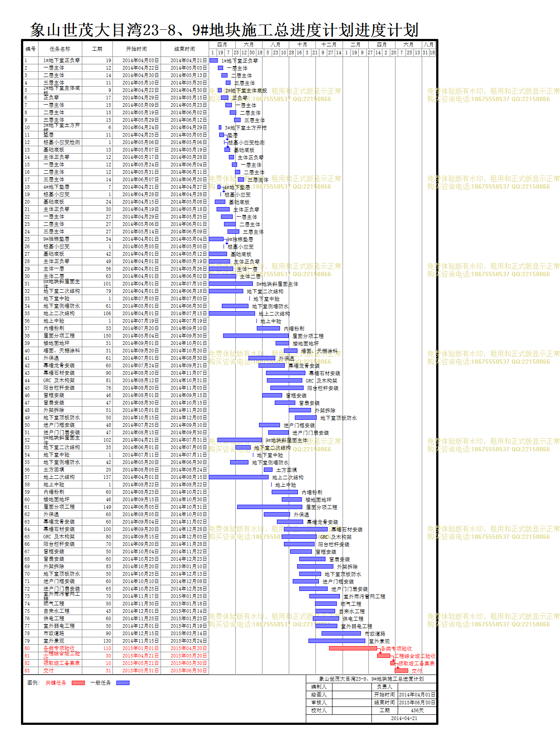The width and height of the screenshot is (560, 745).
Task: Click start date 2015年01月01日 in row 80
Action: [140, 648]
